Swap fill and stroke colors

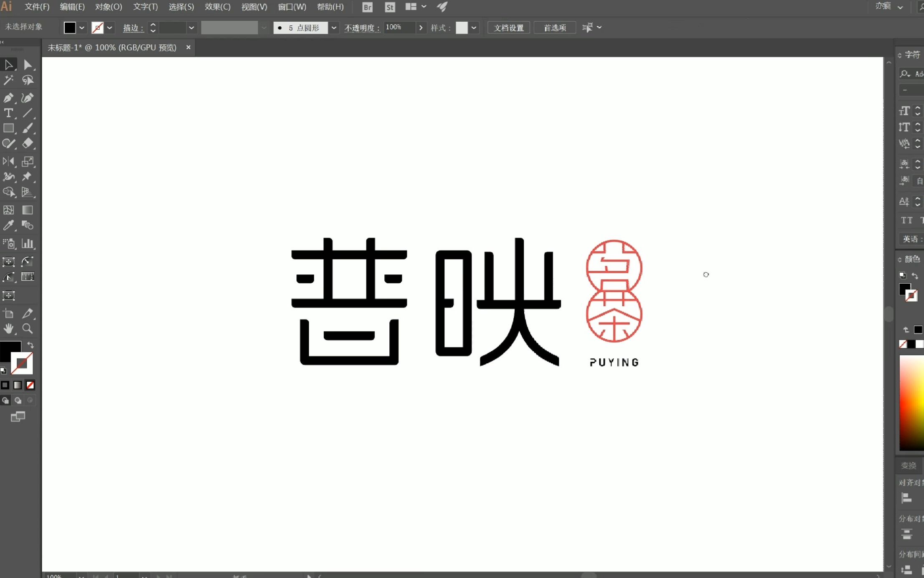[x=30, y=345]
